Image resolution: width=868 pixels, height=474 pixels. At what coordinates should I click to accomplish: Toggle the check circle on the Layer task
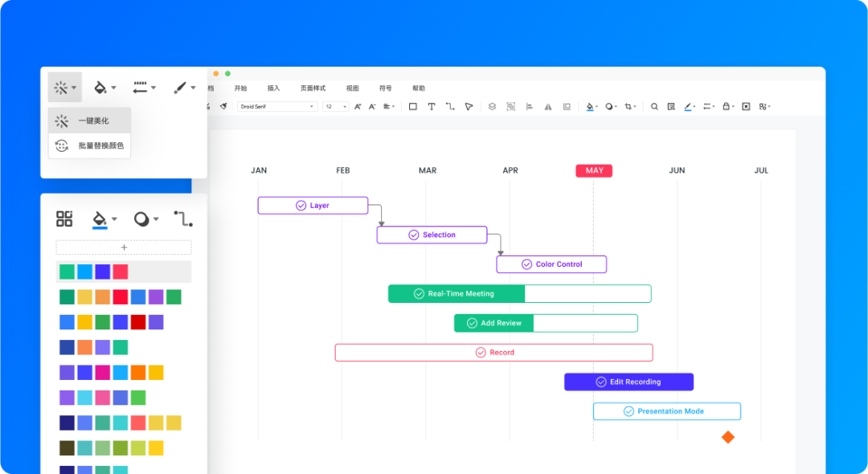(301, 206)
